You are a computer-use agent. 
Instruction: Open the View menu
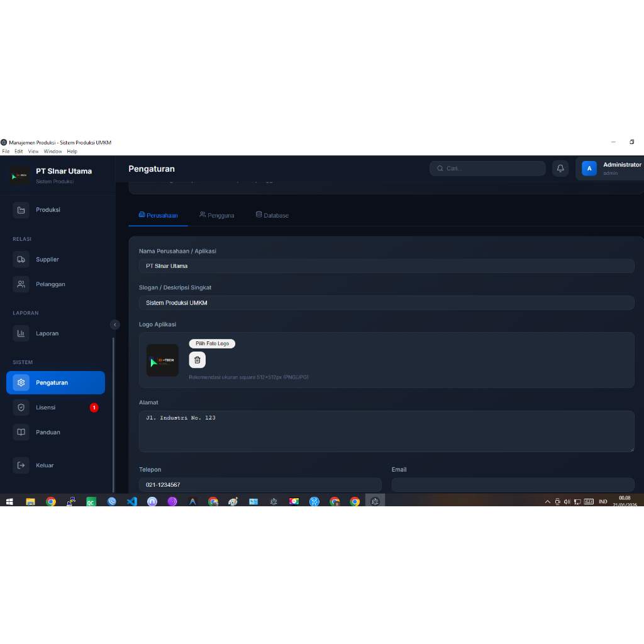33,152
